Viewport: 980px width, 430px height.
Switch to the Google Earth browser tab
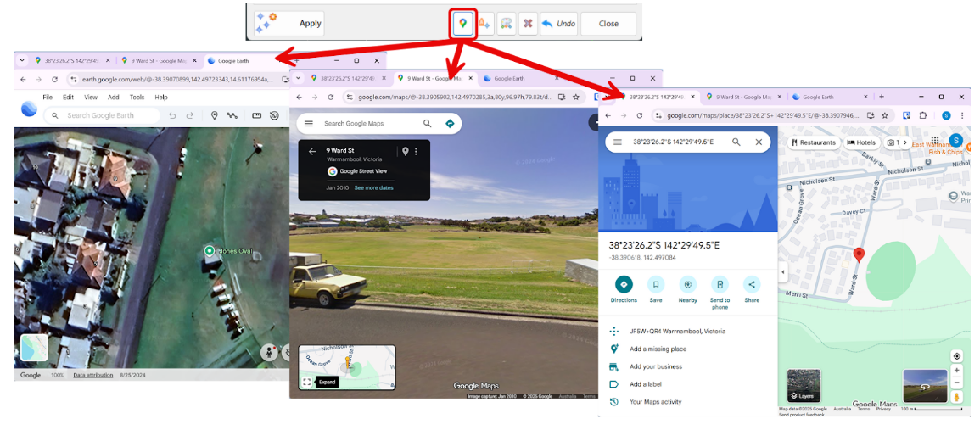[x=235, y=61]
